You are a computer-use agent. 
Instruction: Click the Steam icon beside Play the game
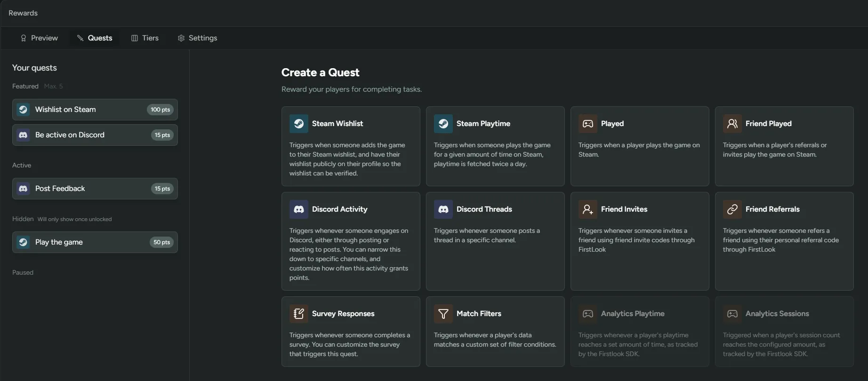click(23, 242)
